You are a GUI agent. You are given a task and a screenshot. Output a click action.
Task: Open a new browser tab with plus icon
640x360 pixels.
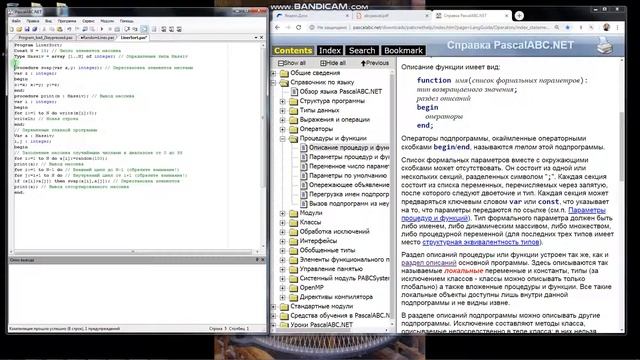click(x=519, y=16)
